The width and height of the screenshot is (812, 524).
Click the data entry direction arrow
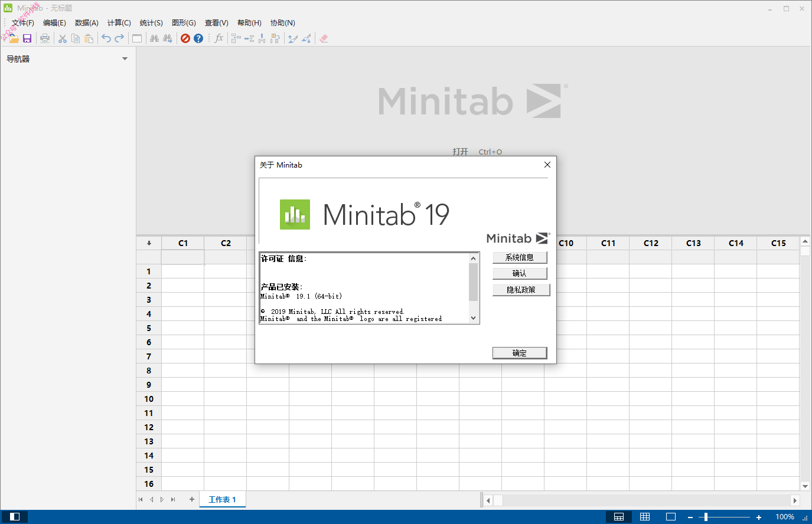149,243
